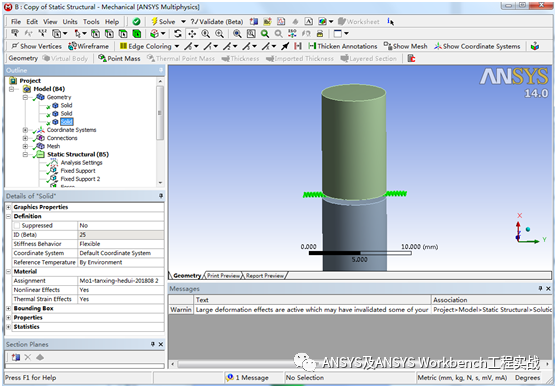This screenshot has width=557, height=388.
Task: Click the ISO view orientation icon
Action: 292,34
